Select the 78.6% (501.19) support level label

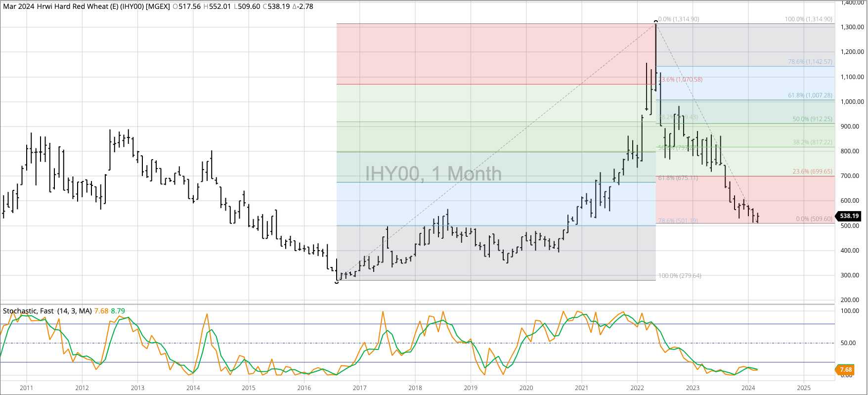678,221
